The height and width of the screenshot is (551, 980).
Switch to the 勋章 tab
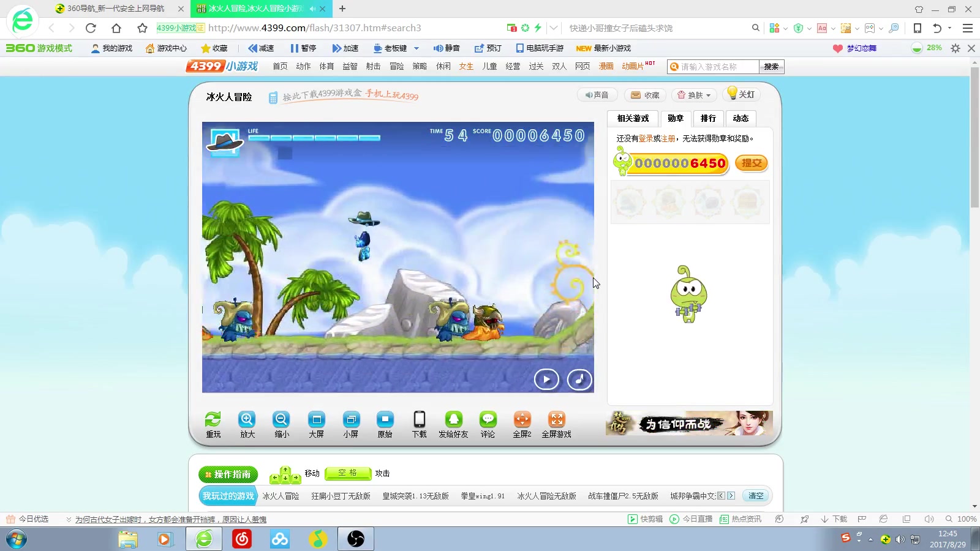coord(676,118)
